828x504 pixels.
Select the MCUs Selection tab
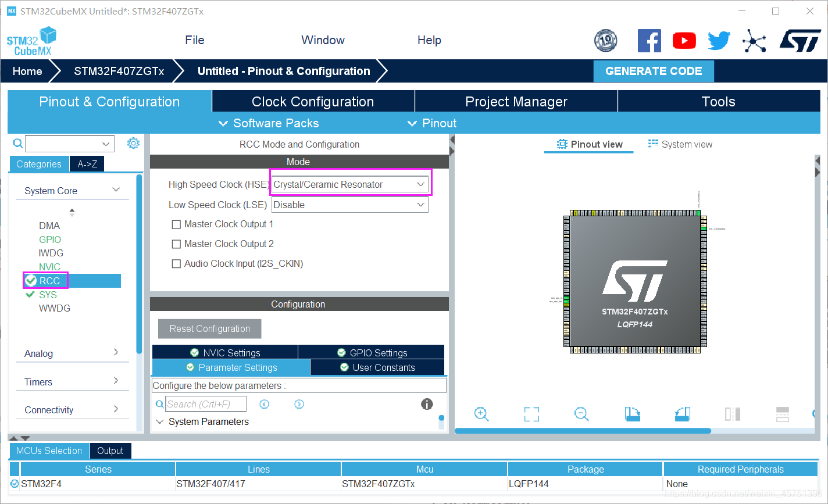click(49, 451)
